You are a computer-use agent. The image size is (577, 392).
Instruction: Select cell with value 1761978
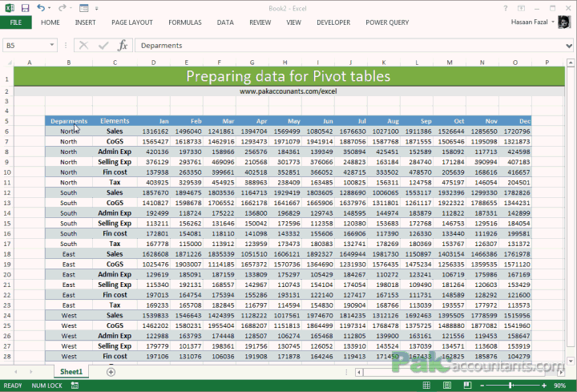click(x=515, y=254)
